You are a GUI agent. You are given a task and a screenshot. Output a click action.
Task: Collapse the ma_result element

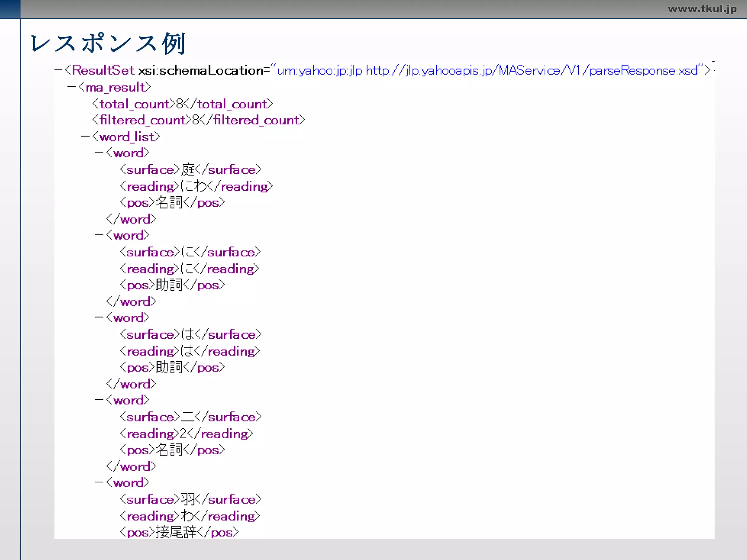(x=71, y=87)
